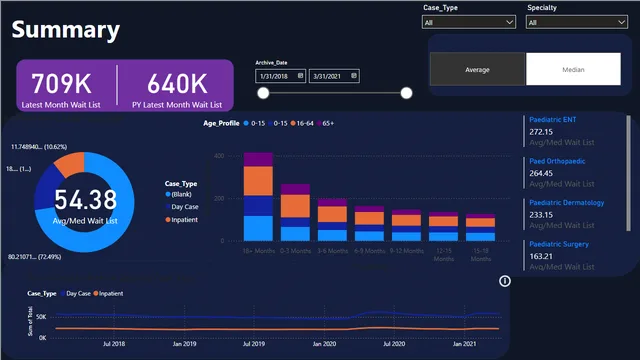The width and height of the screenshot is (640, 360).
Task: Click the Jan 2020 axis label
Action: (324, 344)
